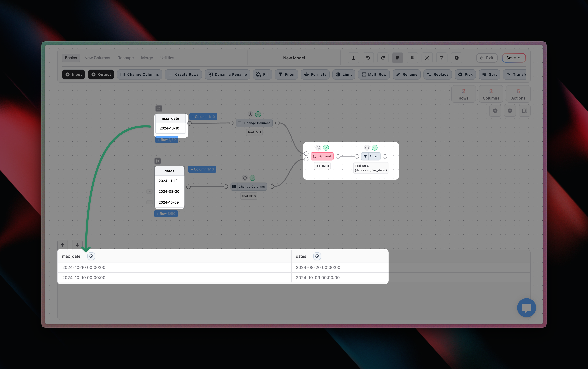This screenshot has width=588, height=369.
Task: Click the redo arrow icon
Action: (383, 58)
